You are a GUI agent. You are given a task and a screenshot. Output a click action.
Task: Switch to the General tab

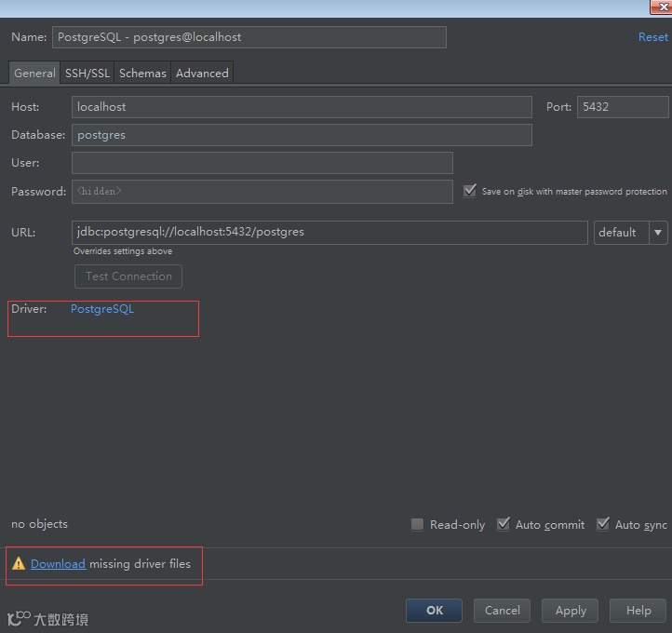tap(34, 73)
